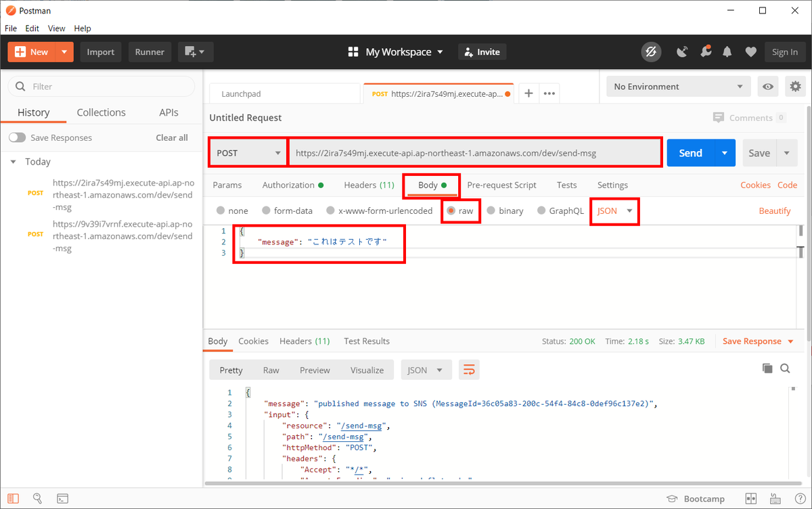Open the File menu
812x509 pixels.
[x=11, y=28]
